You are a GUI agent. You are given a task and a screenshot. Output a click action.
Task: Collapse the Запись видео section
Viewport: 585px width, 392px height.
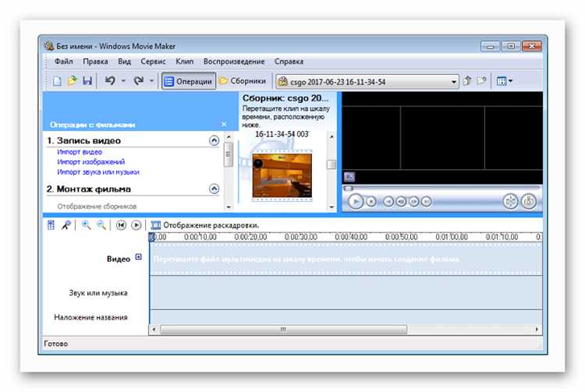click(214, 140)
